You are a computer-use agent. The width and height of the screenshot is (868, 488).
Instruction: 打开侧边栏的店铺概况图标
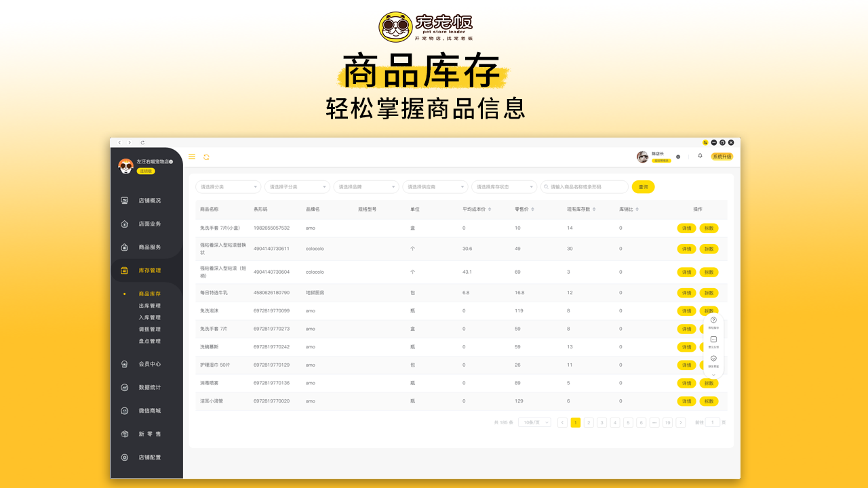[x=124, y=200]
